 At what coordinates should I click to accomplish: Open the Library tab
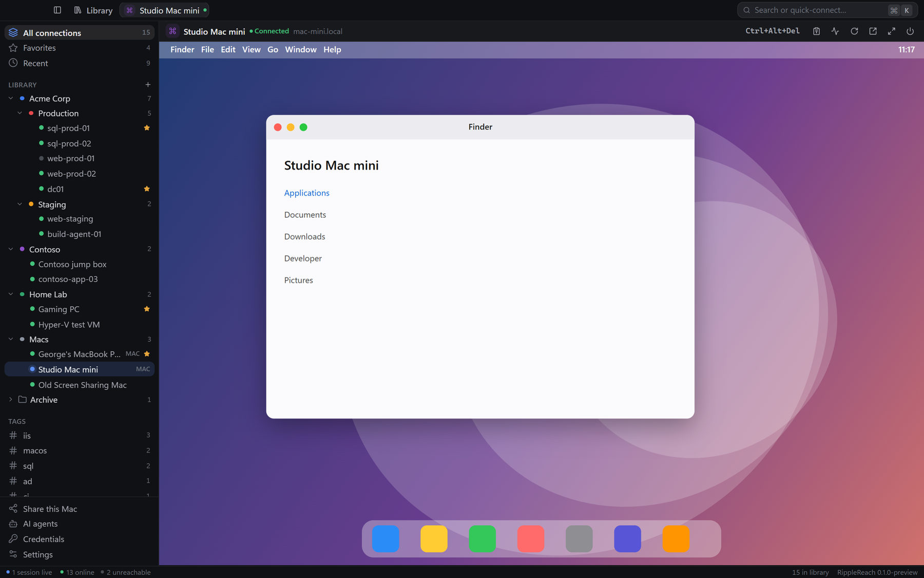(x=93, y=10)
